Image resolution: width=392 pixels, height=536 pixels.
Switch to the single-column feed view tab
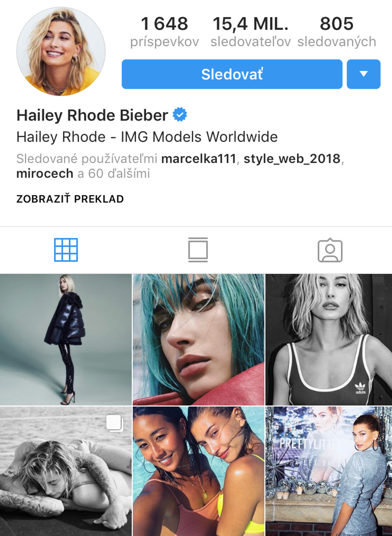(198, 250)
